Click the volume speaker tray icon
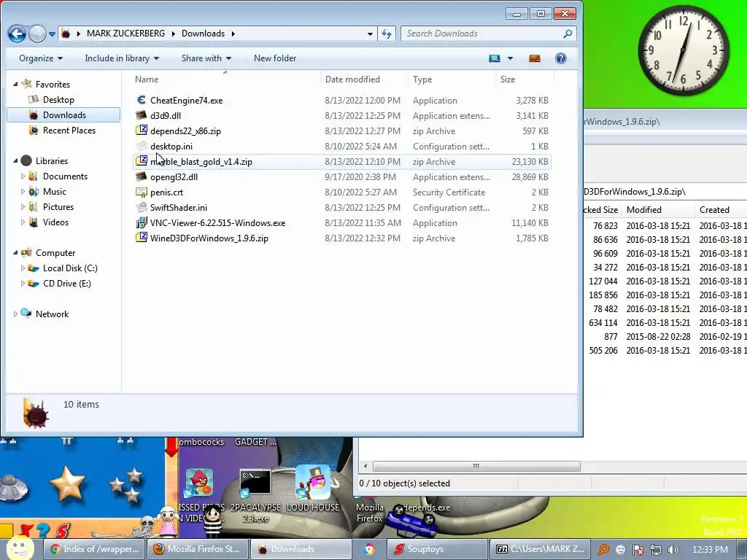This screenshot has height=560, width=747. [673, 550]
